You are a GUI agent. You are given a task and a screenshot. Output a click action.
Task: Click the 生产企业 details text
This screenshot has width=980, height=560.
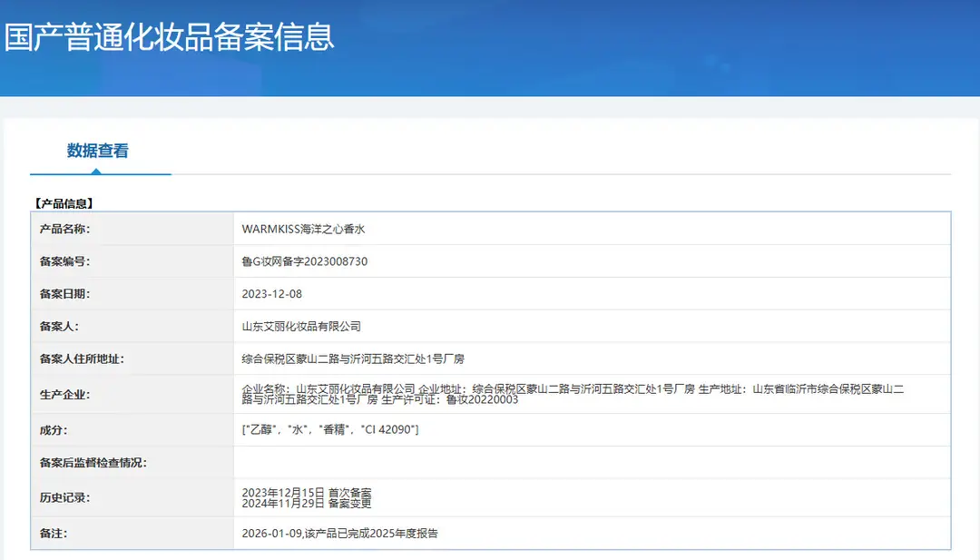(x=573, y=394)
